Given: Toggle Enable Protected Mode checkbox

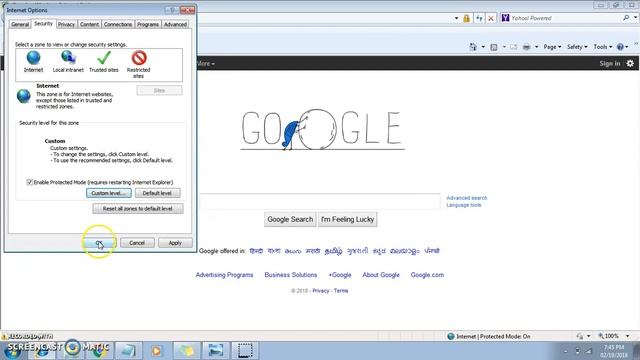Looking at the screenshot, I should click(x=29, y=182).
